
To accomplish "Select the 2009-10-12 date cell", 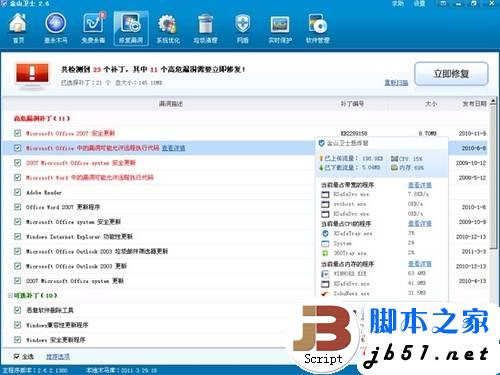I will (471, 163).
